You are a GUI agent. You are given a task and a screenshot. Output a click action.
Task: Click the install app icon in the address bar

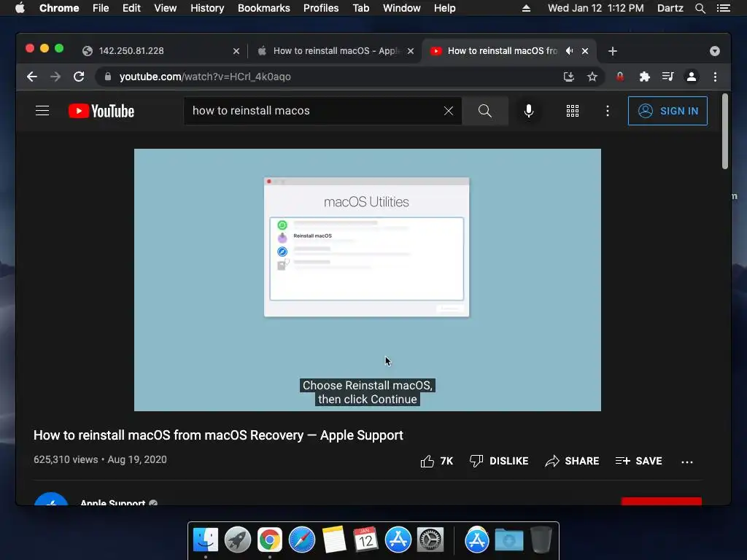[569, 77]
